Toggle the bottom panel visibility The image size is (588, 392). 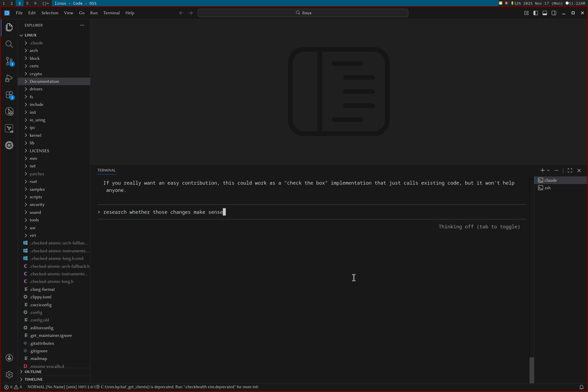click(545, 13)
